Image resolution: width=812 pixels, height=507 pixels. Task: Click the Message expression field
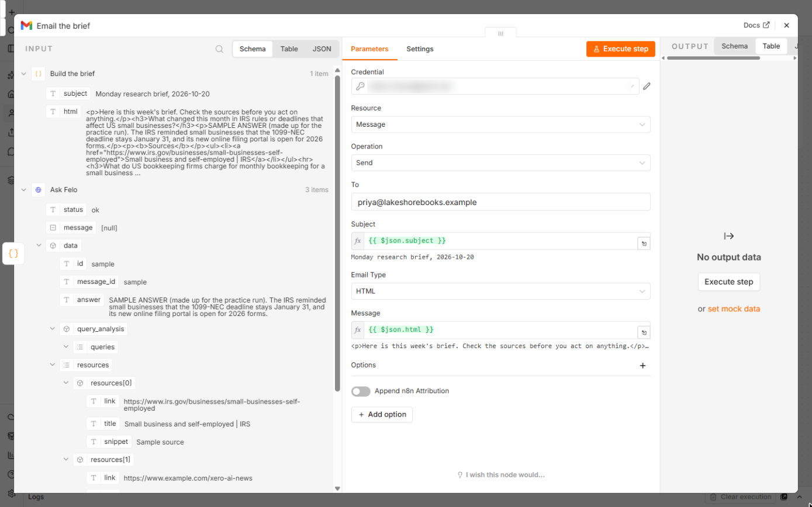[x=500, y=330]
